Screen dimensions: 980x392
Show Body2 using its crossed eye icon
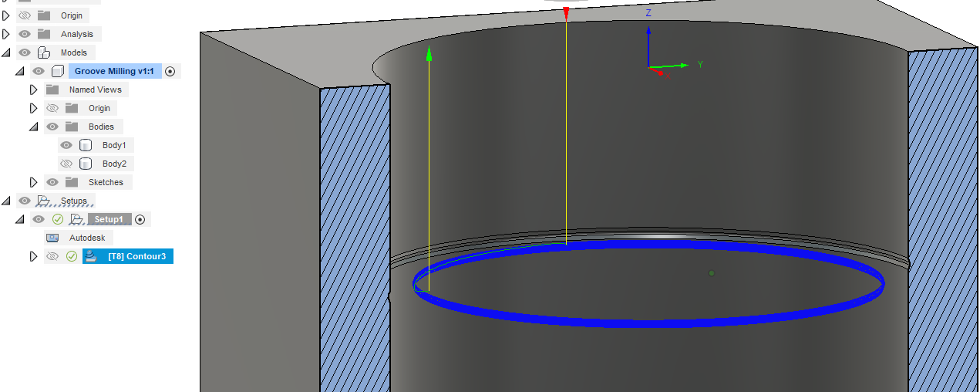(66, 164)
